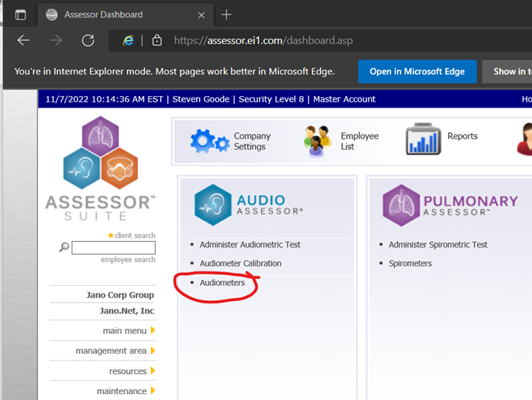This screenshot has height=400, width=532.
Task: Click the Internet Explorer mode notice text
Action: [175, 71]
